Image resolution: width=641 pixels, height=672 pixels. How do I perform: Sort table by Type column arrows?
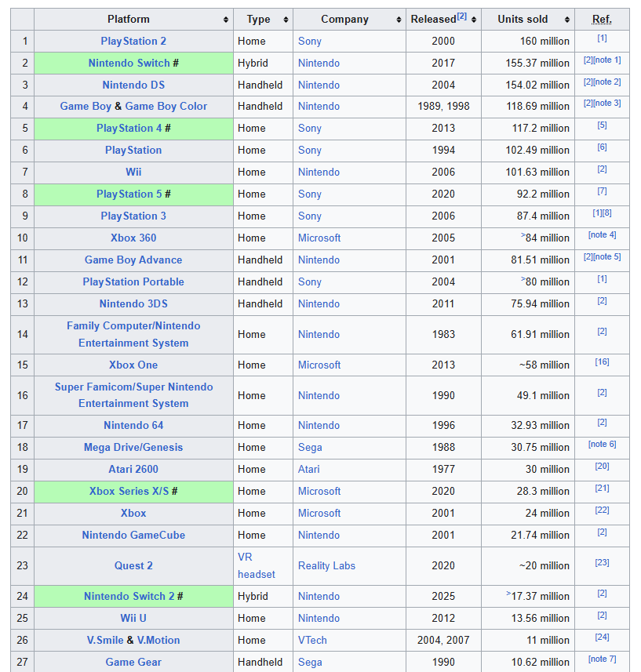click(x=286, y=20)
